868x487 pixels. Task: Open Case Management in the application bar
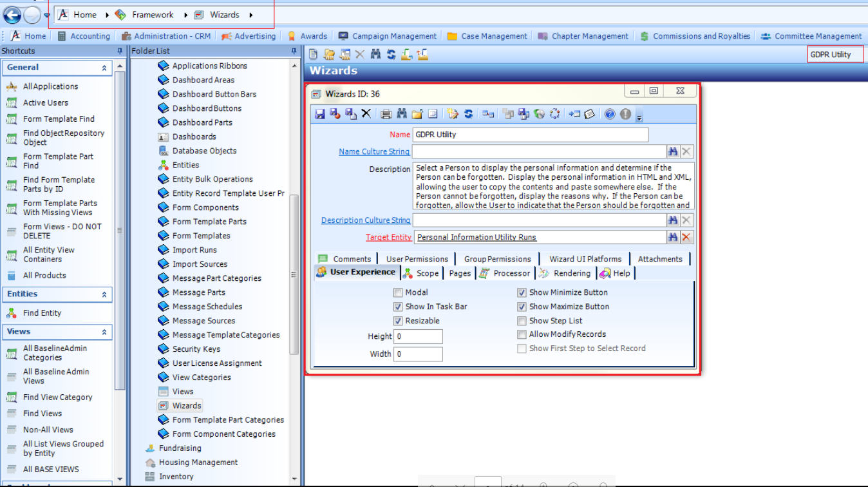click(x=488, y=36)
